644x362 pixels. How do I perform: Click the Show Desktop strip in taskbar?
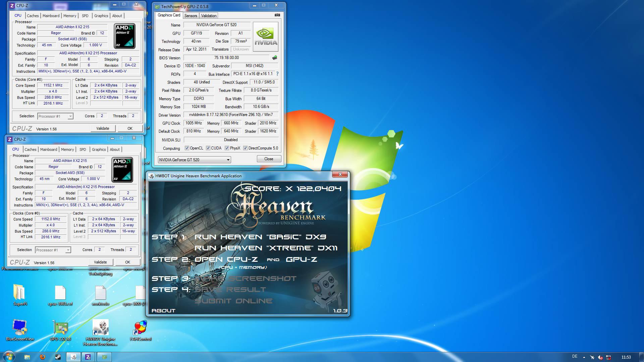pos(641,357)
